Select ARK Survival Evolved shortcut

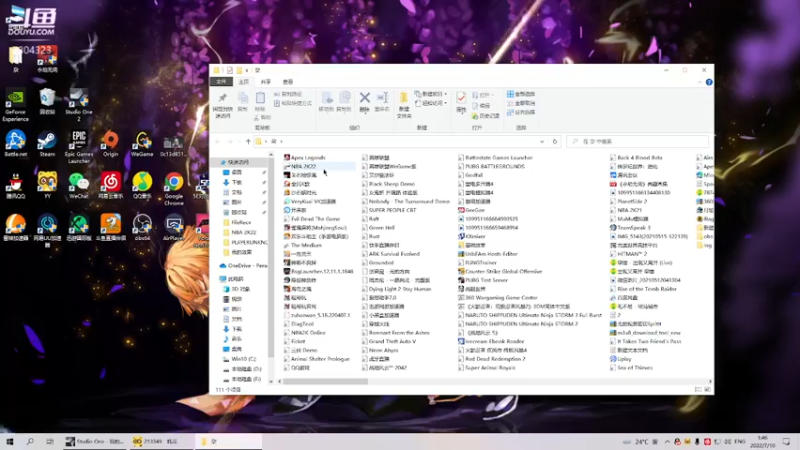point(390,254)
